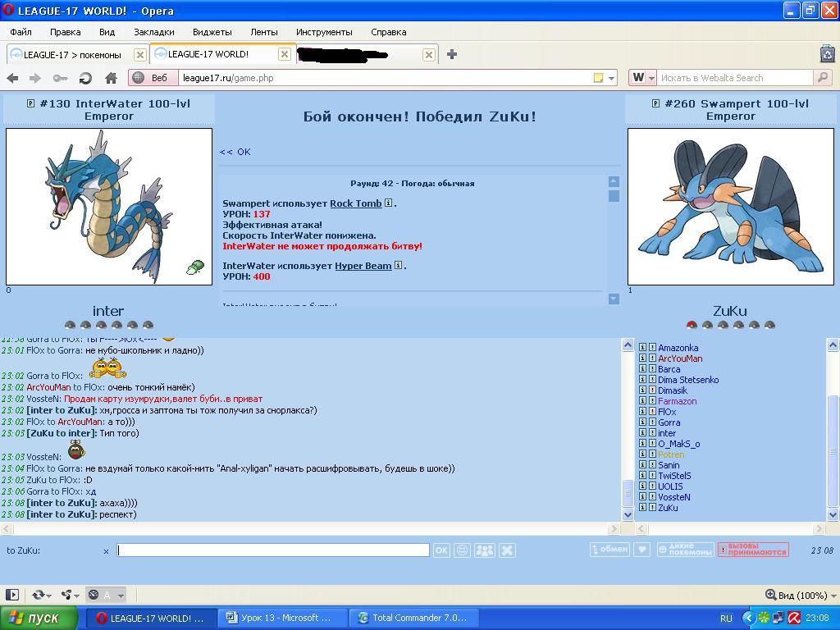
Task: Open the Opera Link dropdown arrow
Action: coord(49,596)
